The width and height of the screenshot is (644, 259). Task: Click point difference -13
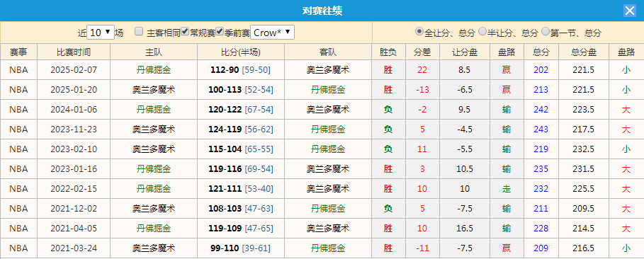422,89
